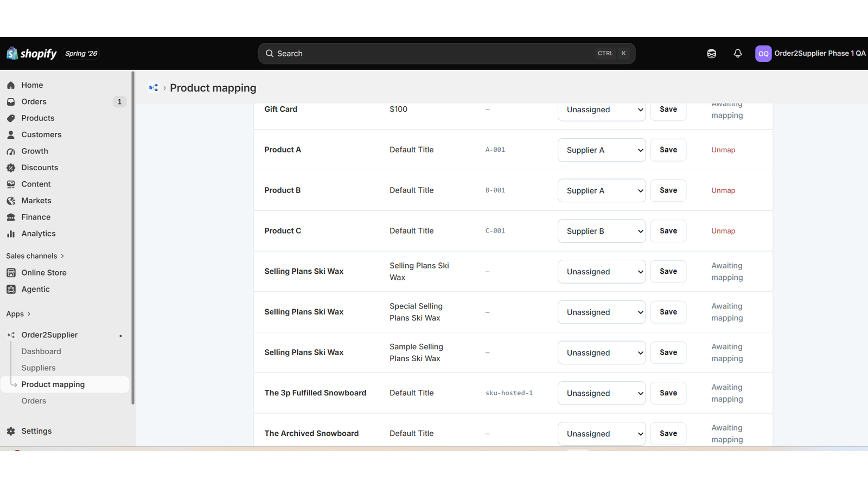Expand the Sales channels section
Screen dimensions: 868x488
[x=35, y=256]
